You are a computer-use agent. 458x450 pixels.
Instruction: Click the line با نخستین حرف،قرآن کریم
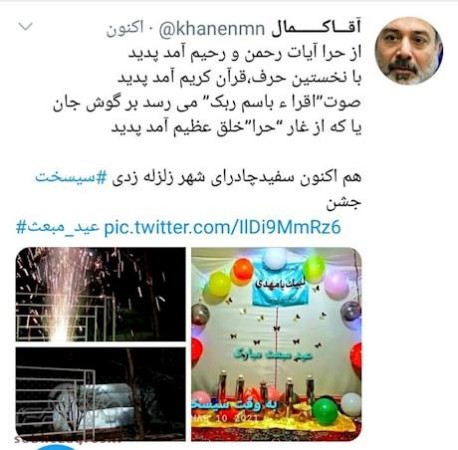[240, 78]
